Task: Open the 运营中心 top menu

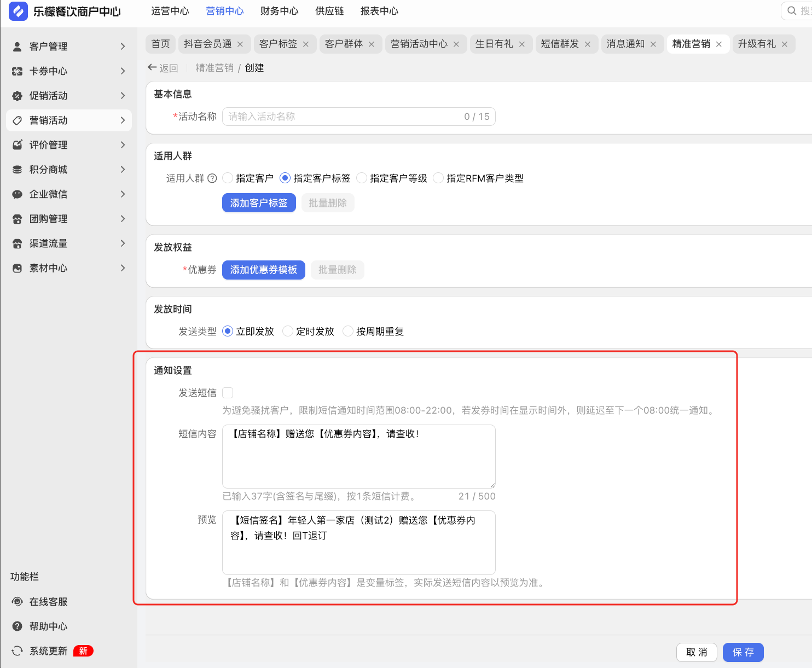Action: point(170,11)
